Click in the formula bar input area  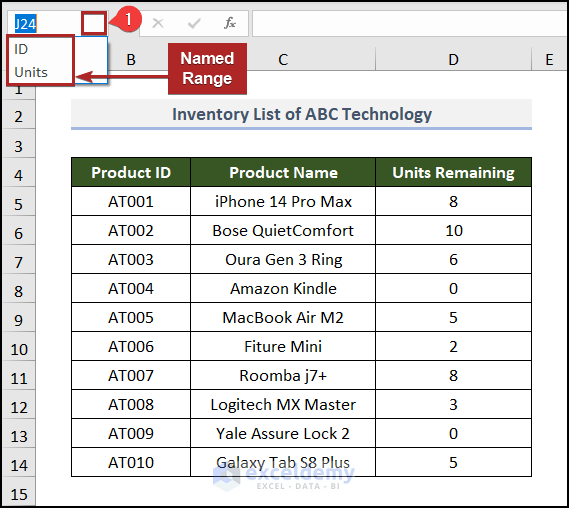pos(410,24)
